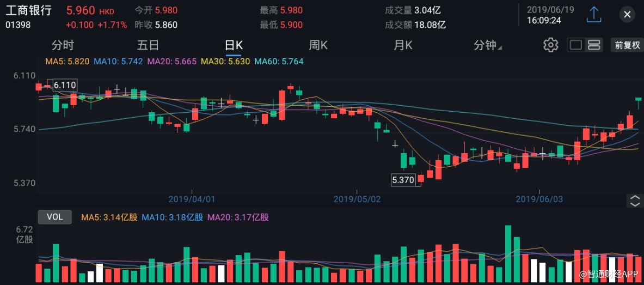Close the chart with X button
644x285 pixels.
(x=627, y=15)
